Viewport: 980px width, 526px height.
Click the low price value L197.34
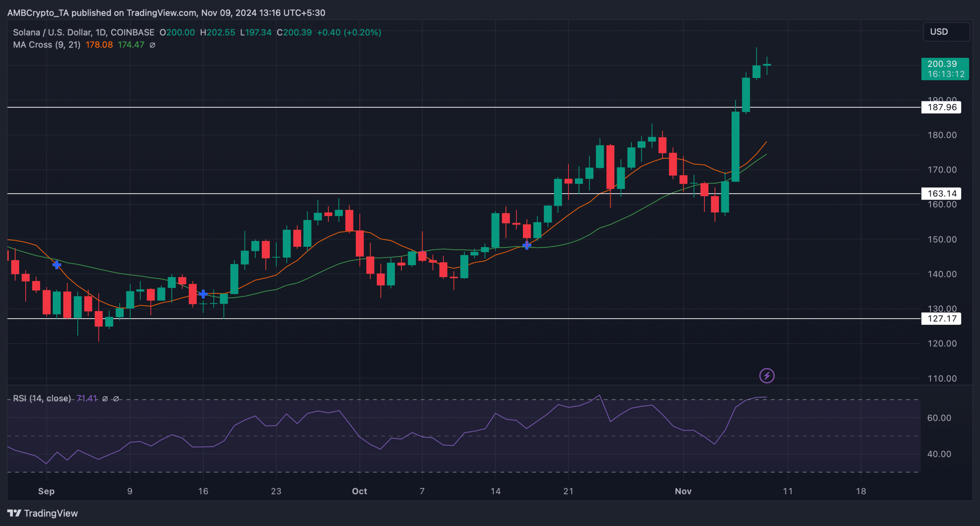coord(256,33)
